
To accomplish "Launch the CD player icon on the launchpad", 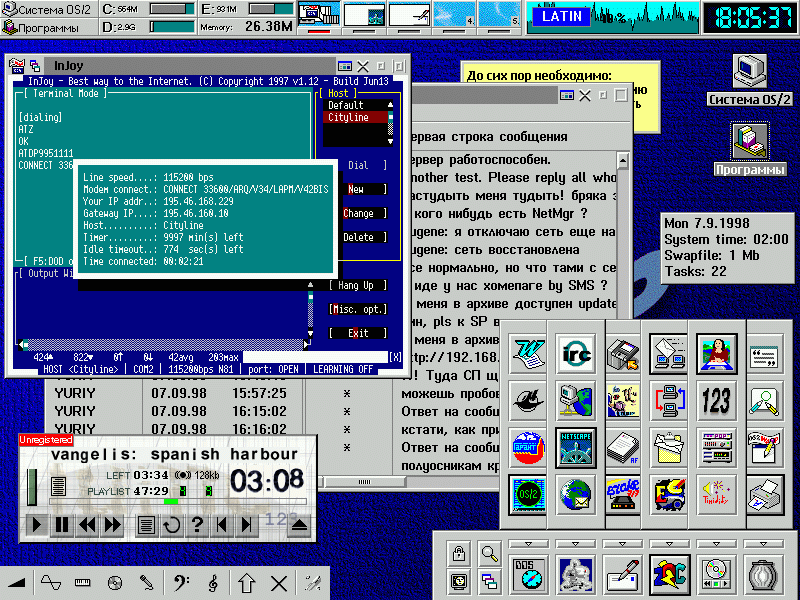I will click(716, 575).
